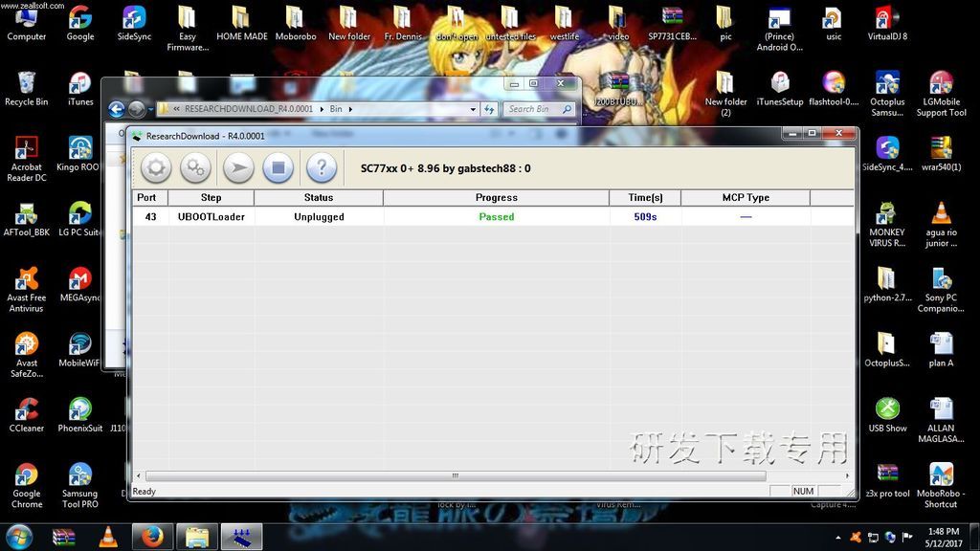Click the Port column header

pos(146,198)
